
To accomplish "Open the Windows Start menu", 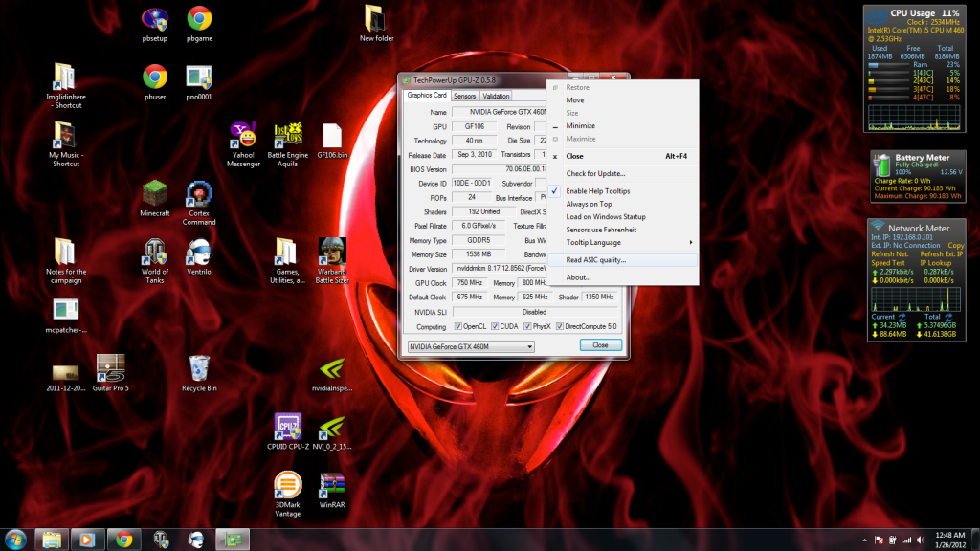I will [x=15, y=540].
